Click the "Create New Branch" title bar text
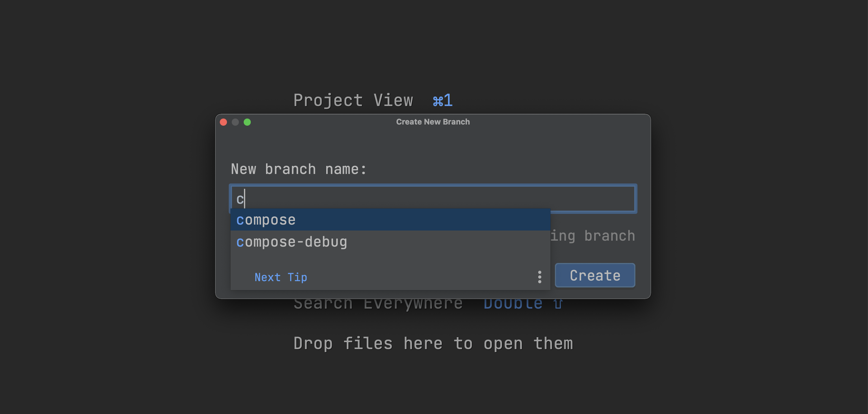 point(433,122)
